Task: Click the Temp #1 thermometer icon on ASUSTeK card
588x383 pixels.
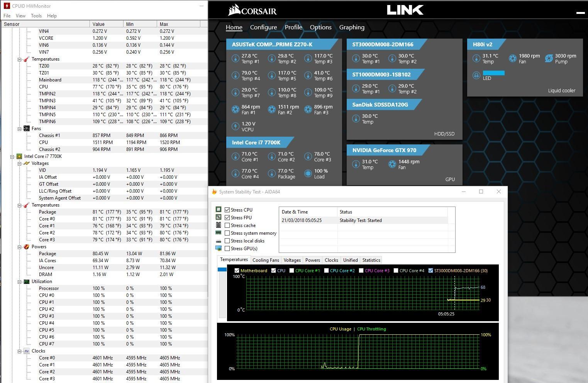Action: pos(235,59)
